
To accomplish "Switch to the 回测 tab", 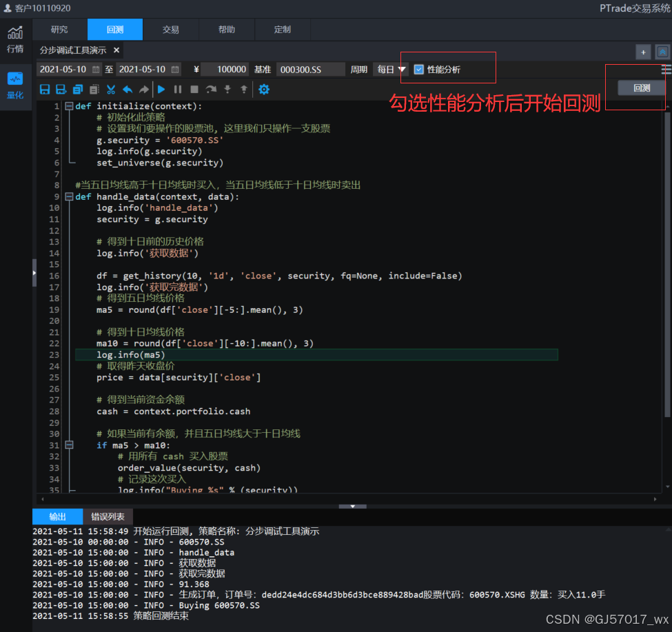I will 115,29.
